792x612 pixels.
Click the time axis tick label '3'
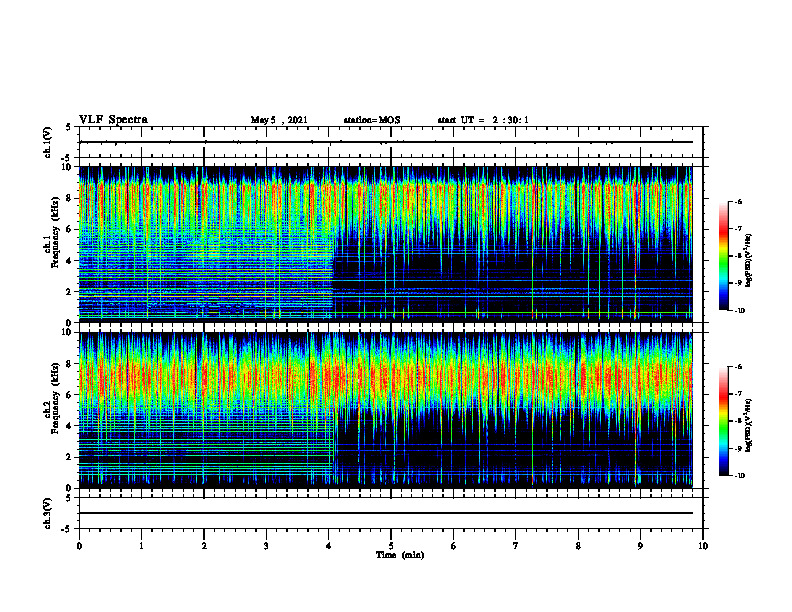[266, 546]
